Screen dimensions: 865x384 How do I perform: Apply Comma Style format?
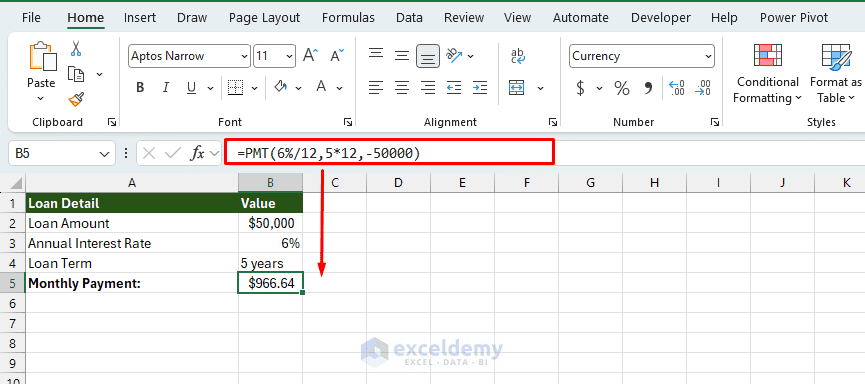(x=648, y=88)
